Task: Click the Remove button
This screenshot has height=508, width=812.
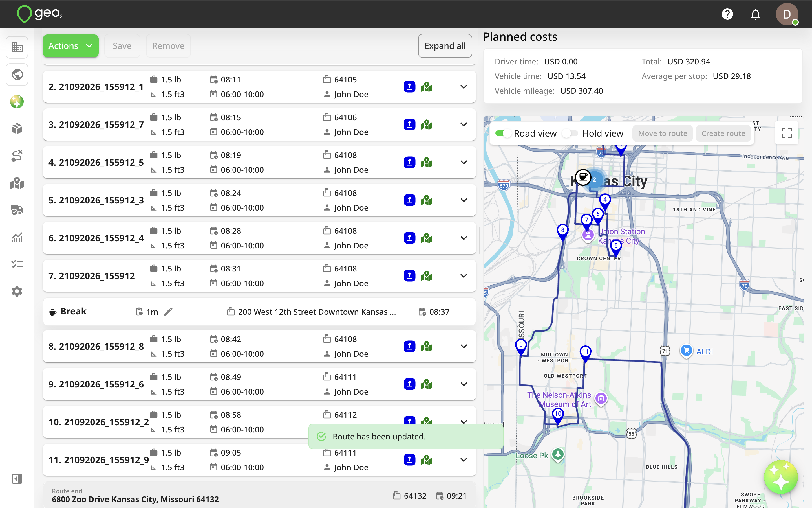Action: [x=168, y=46]
